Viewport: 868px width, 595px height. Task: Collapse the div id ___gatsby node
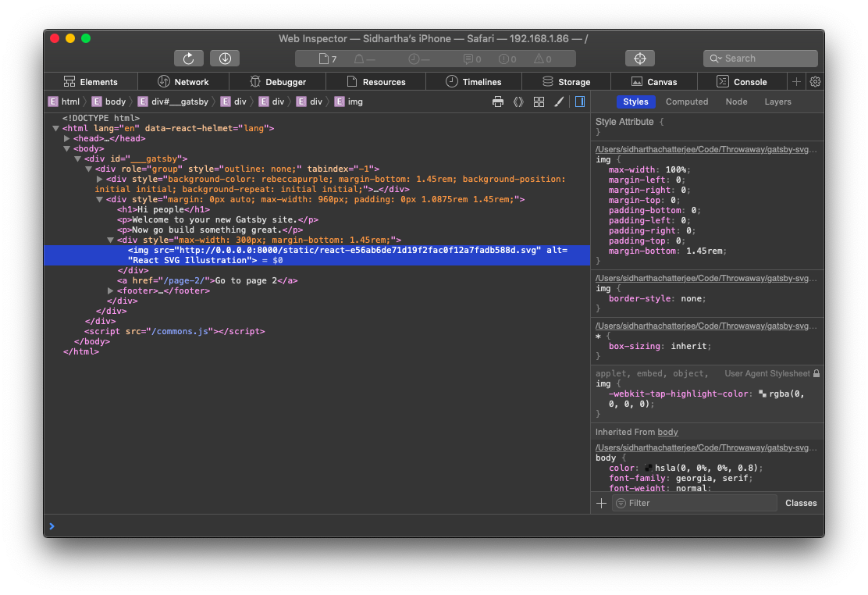tap(78, 159)
